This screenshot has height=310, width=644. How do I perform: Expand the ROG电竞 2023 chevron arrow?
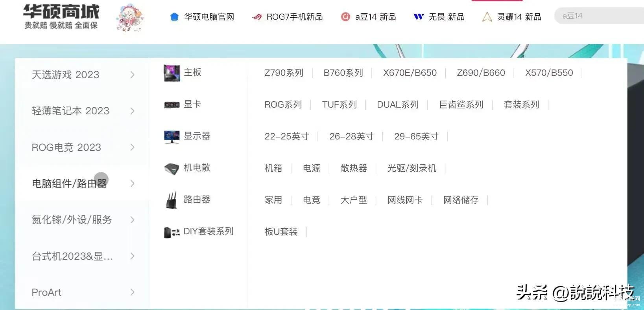click(x=133, y=147)
